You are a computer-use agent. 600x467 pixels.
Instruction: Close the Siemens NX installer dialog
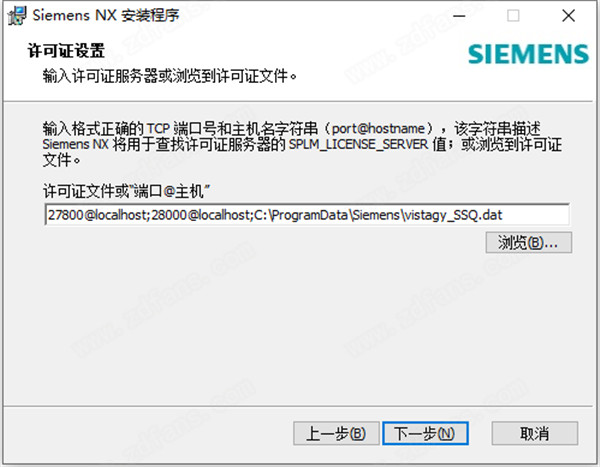tap(568, 16)
